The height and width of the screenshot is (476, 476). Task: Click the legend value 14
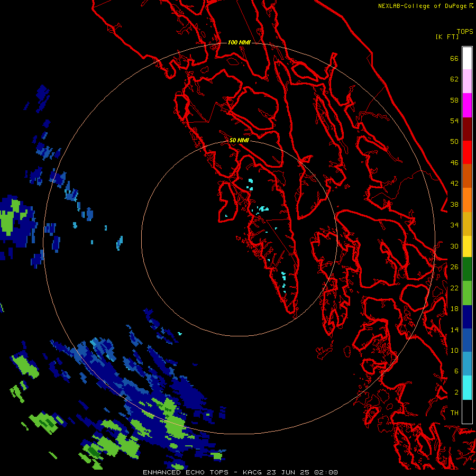(454, 329)
